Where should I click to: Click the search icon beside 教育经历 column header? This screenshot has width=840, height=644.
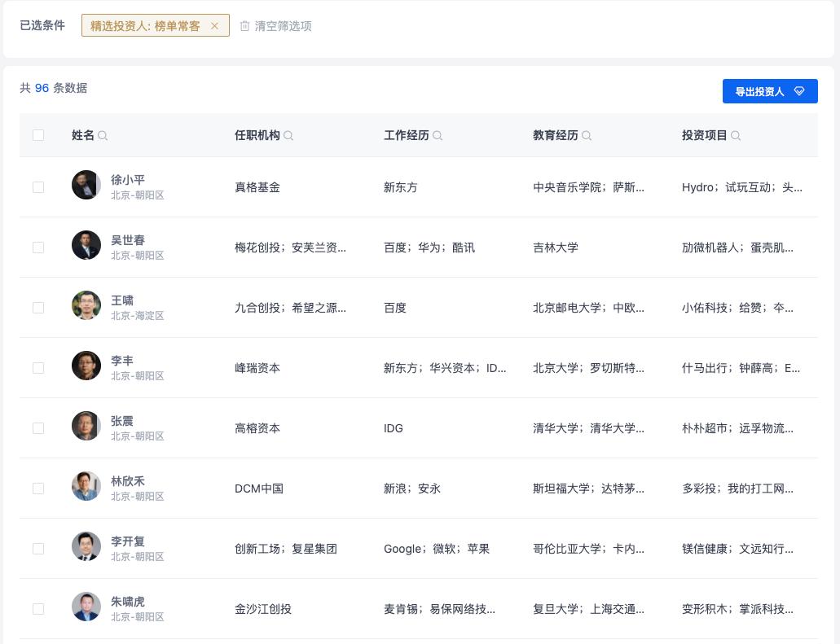pos(587,135)
